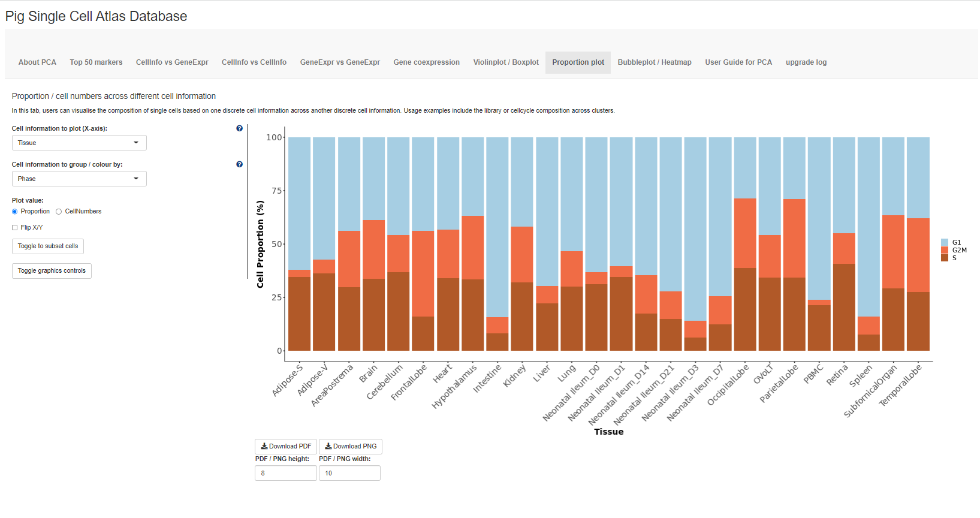The height and width of the screenshot is (518, 980).
Task: Expand the Phase colour-by dropdown
Action: pyautogui.click(x=79, y=179)
